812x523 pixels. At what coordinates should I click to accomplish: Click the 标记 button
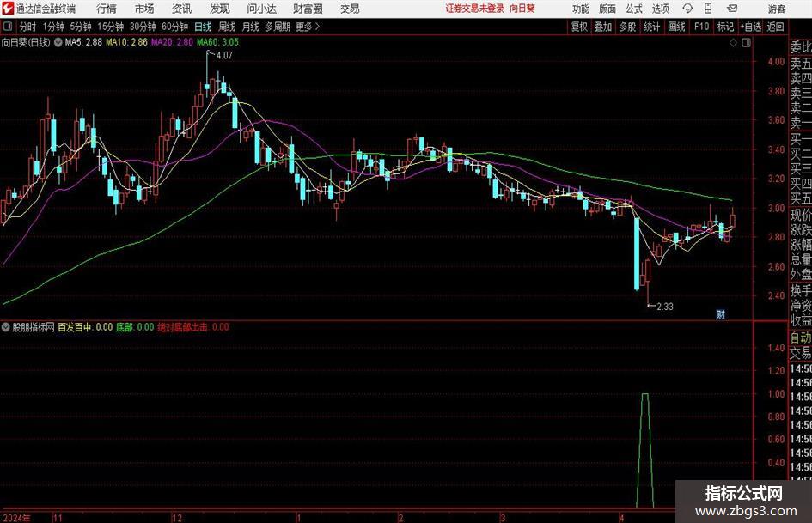[725, 27]
